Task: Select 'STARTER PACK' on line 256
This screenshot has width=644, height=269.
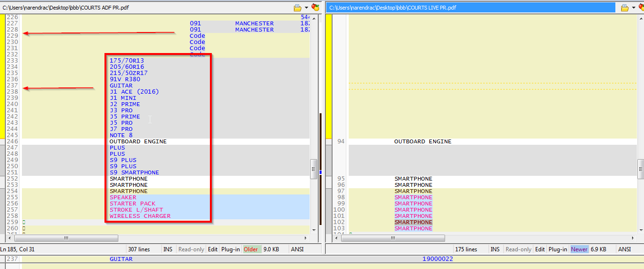Action: point(133,204)
